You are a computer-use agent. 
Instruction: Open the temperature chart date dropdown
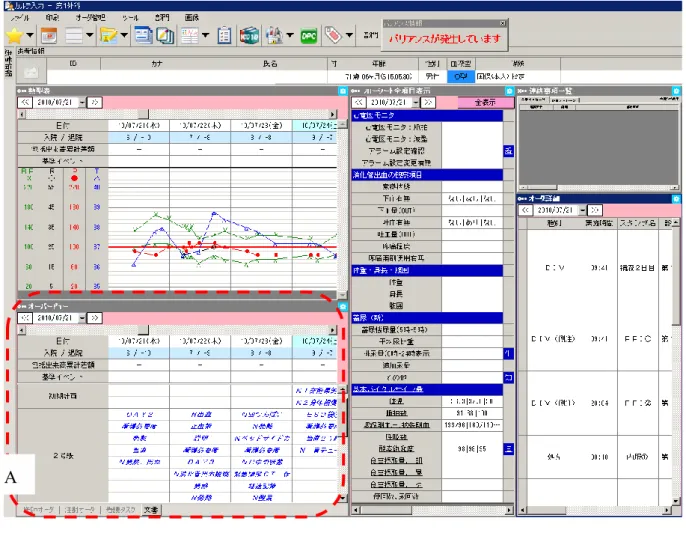pyautogui.click(x=82, y=102)
